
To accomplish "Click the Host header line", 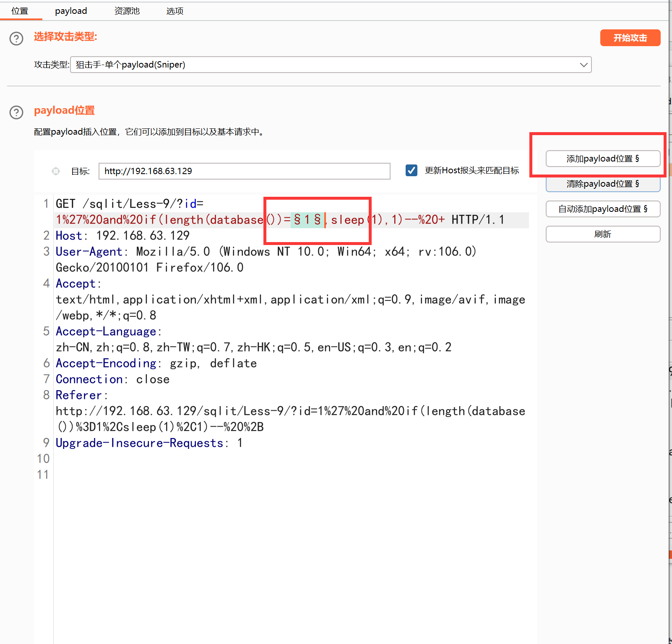I will (122, 236).
